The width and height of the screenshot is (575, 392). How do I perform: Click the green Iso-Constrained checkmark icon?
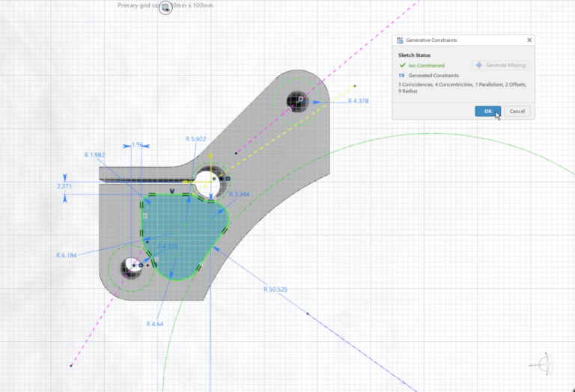[403, 65]
